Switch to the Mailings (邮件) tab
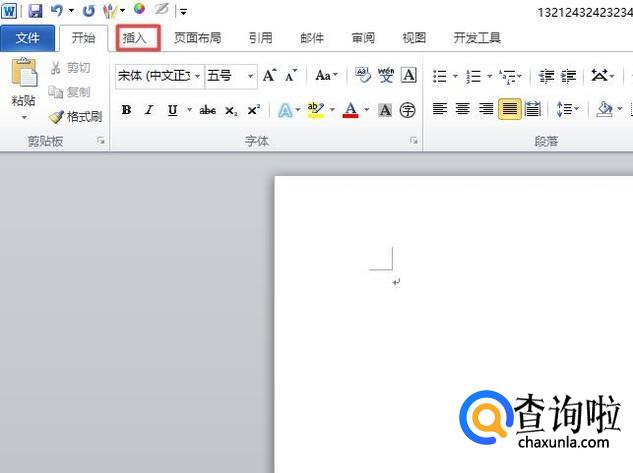Viewport: 633px width, 473px height. tap(312, 38)
